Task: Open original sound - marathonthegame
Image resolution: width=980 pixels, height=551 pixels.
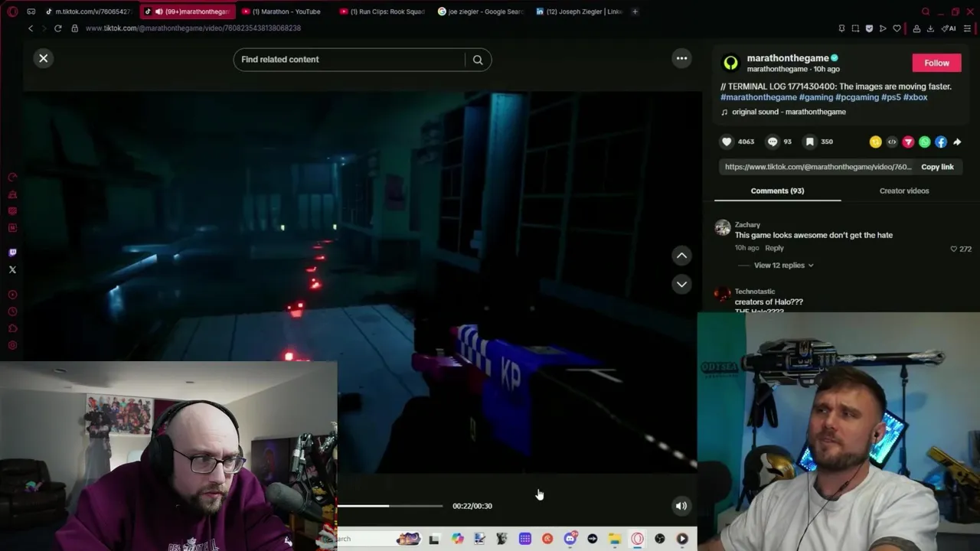Action: [789, 112]
